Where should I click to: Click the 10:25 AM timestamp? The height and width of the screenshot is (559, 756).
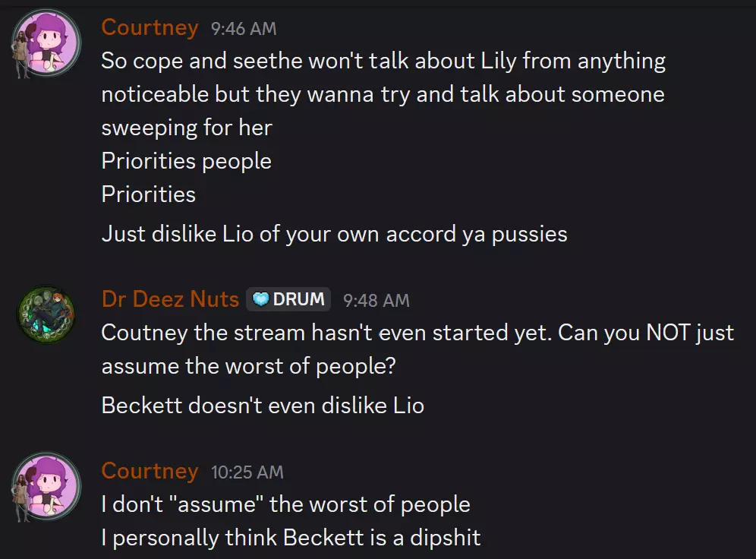click(x=247, y=472)
